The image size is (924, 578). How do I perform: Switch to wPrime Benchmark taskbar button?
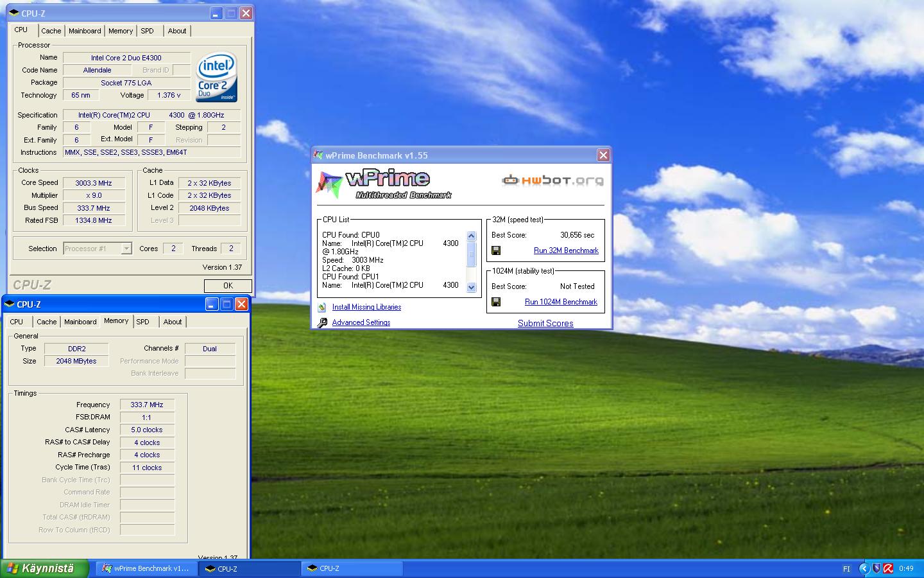click(146, 568)
